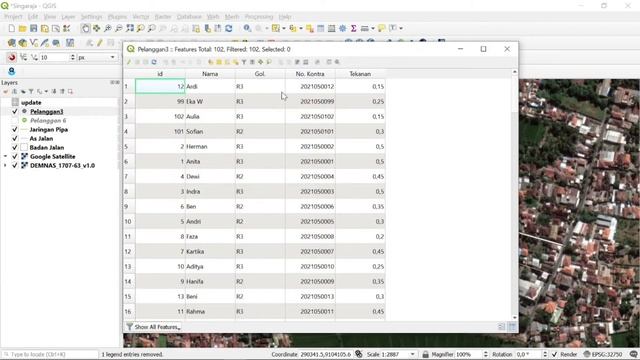The width and height of the screenshot is (640, 360).
Task: Enable the Pelanggan 6 layer checkbox
Action: pos(15,120)
